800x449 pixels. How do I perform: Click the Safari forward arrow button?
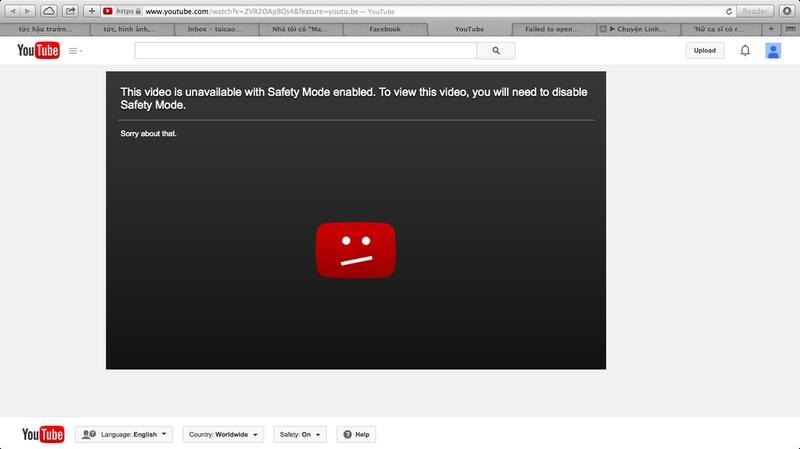(28, 11)
